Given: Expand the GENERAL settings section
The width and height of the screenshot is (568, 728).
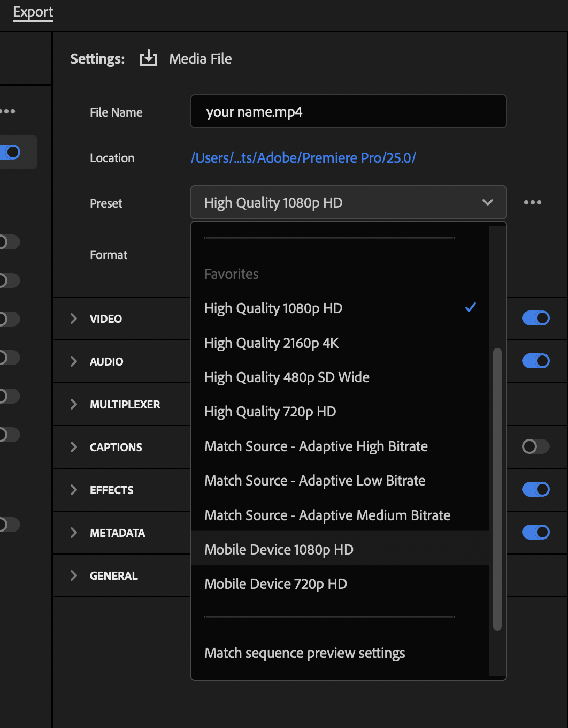Looking at the screenshot, I should [x=74, y=575].
